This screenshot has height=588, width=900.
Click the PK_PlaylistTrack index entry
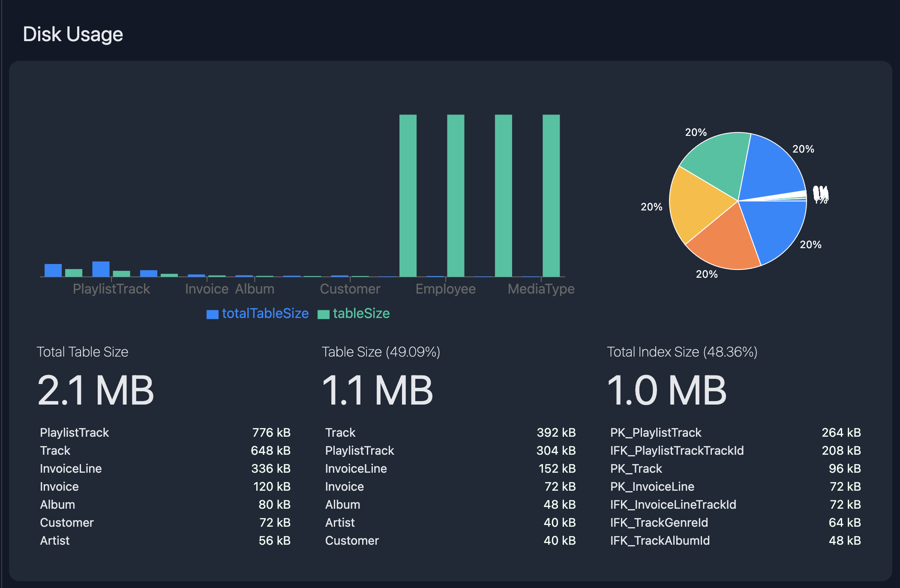point(656,432)
